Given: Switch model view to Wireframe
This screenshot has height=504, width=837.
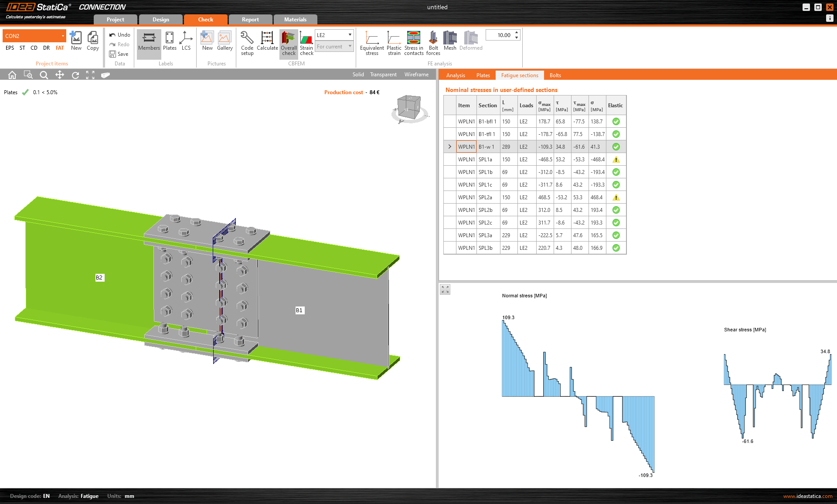Looking at the screenshot, I should pos(416,75).
